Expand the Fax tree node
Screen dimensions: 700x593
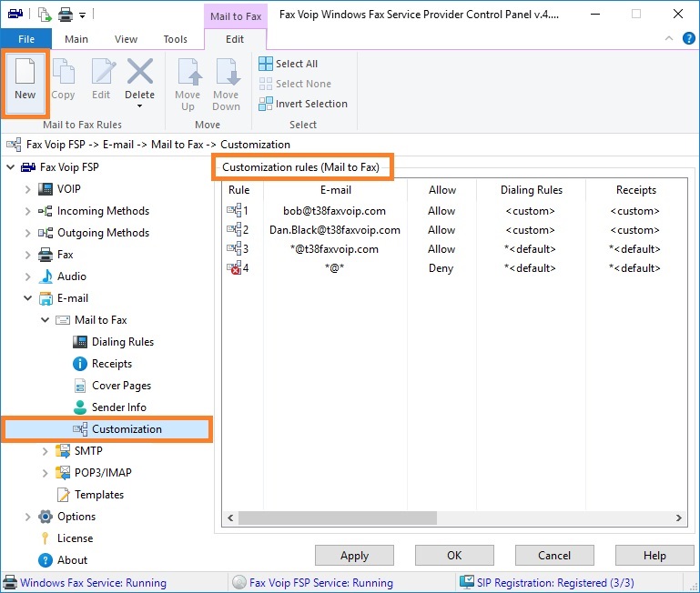[27, 255]
